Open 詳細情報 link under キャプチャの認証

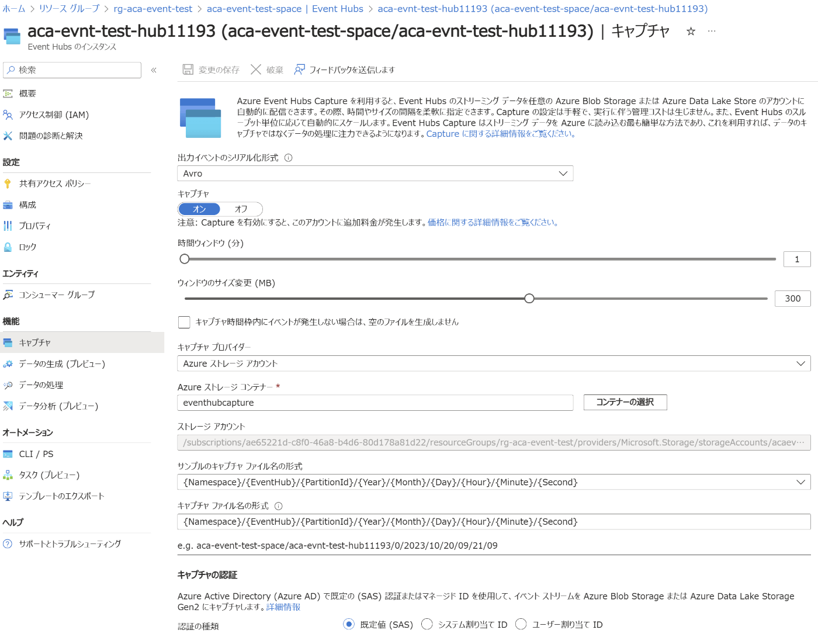283,607
